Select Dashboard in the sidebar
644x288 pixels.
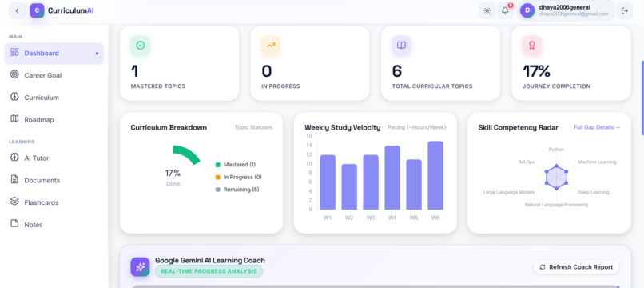54,53
